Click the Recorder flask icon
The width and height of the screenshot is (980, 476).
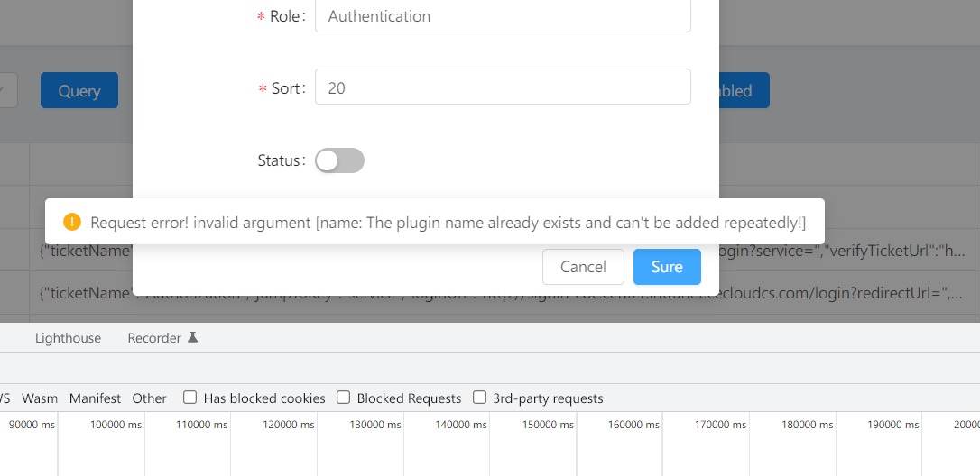click(192, 337)
